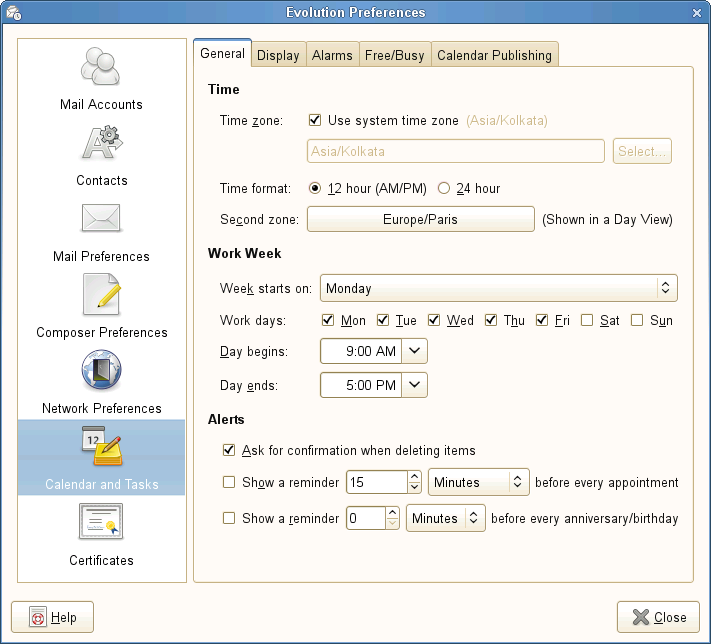This screenshot has width=711, height=644.
Task: Select 24 hour time format
Action: 444,188
